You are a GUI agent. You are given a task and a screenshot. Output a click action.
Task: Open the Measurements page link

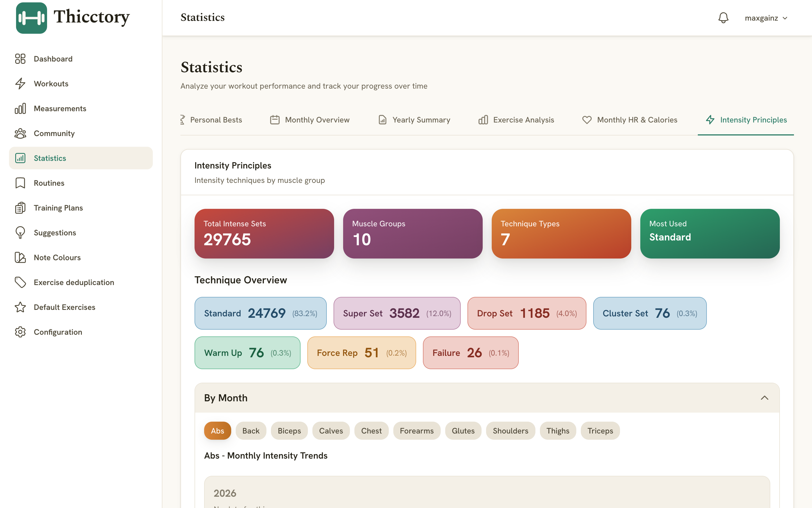[x=81, y=109]
